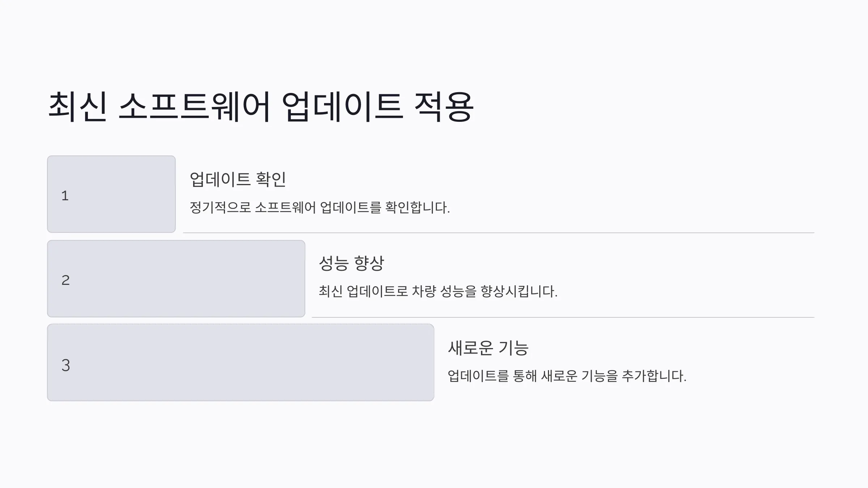Click the word 적용 in the title

(x=444, y=106)
